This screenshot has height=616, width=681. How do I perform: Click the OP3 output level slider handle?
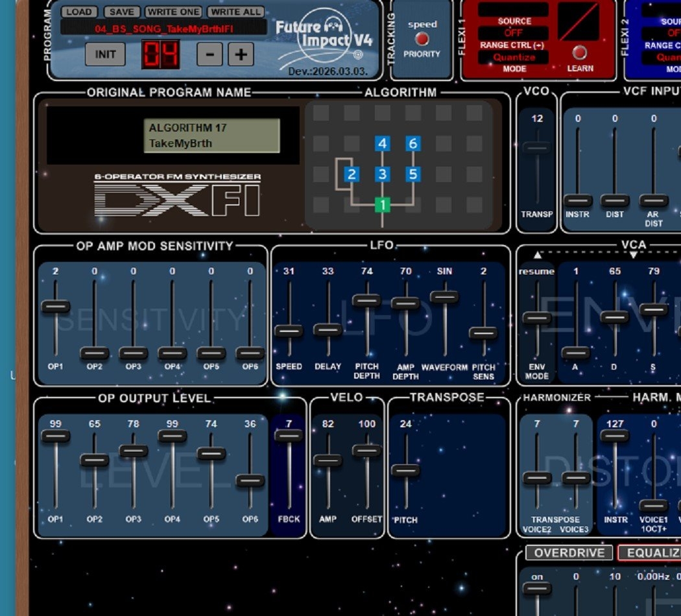coord(134,451)
